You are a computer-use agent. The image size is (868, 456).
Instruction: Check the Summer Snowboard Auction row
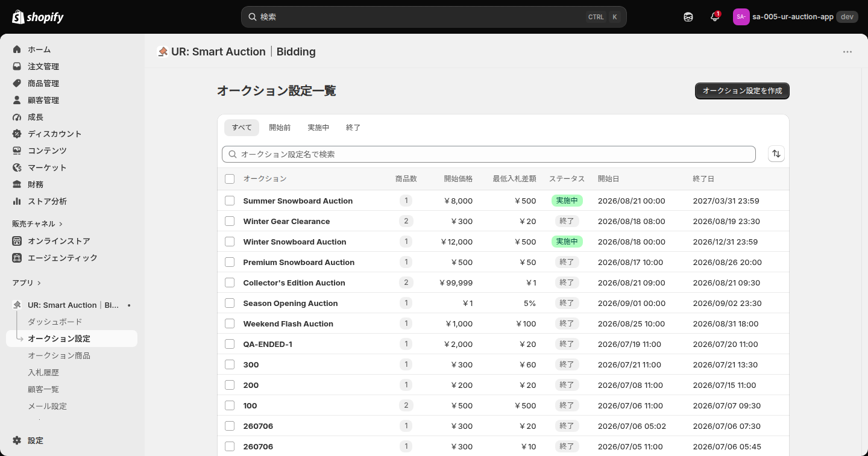pyautogui.click(x=230, y=201)
